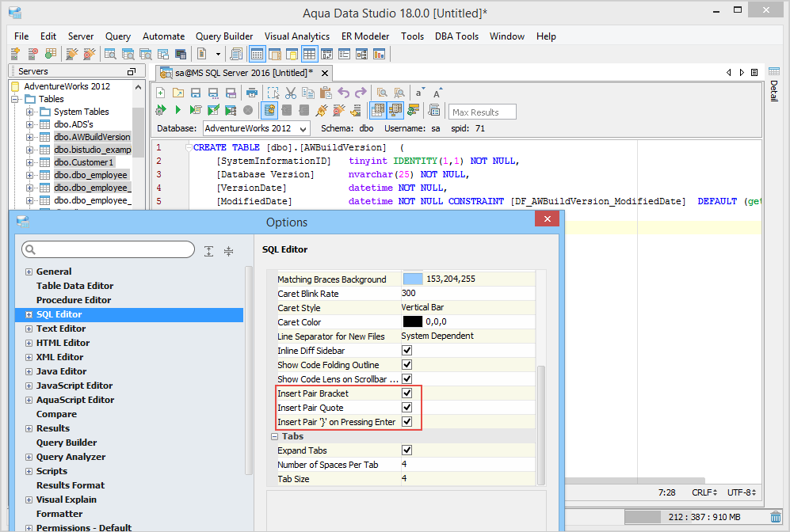
Task: Toggle the Insert Pair Bracket checkbox
Action: 407,393
